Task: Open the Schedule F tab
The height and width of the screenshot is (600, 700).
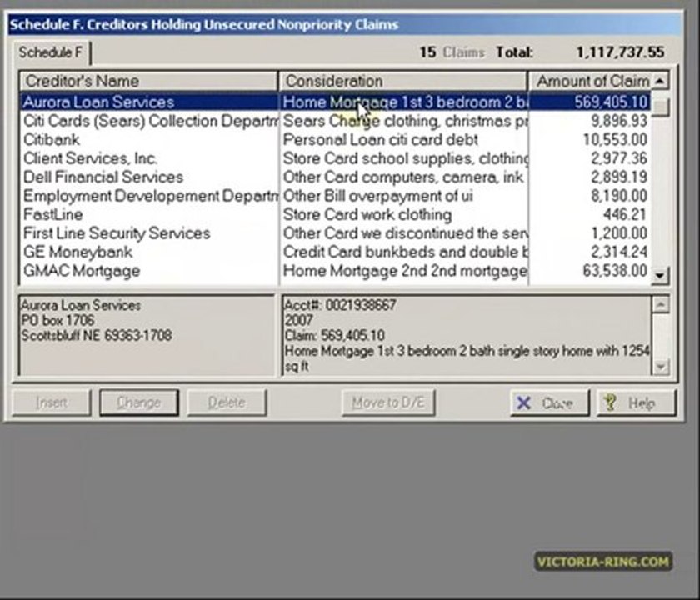Action: tap(51, 52)
